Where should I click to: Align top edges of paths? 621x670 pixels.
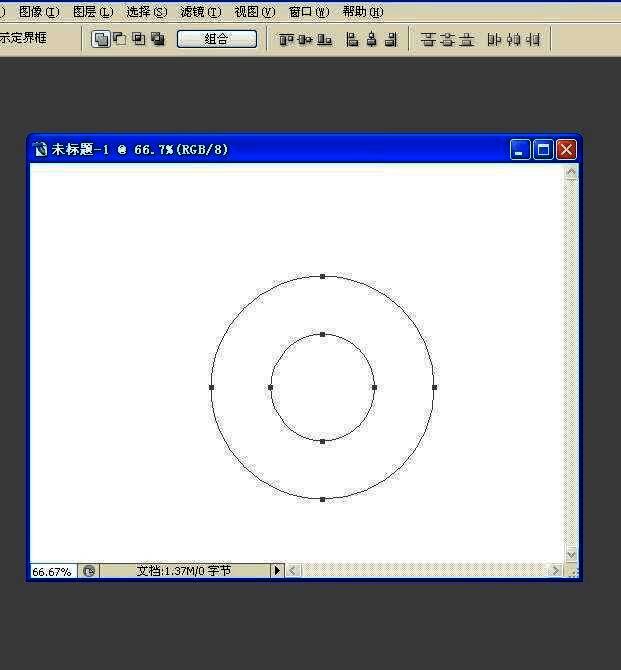click(x=286, y=39)
